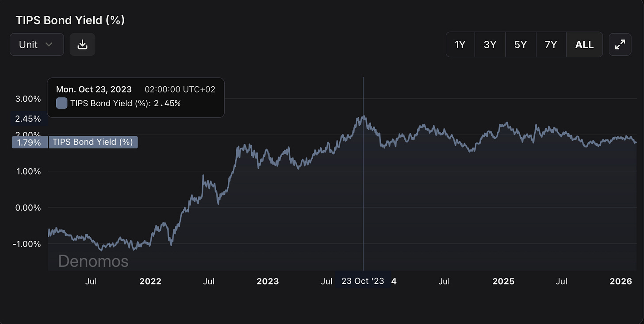Click the ALL range button
This screenshot has height=324, width=644.
[584, 44]
